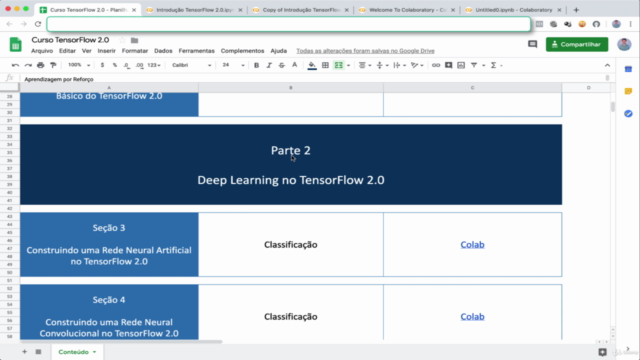This screenshot has height=360, width=640.
Task: Insert a chart using toolbar icon
Action: pos(461,65)
